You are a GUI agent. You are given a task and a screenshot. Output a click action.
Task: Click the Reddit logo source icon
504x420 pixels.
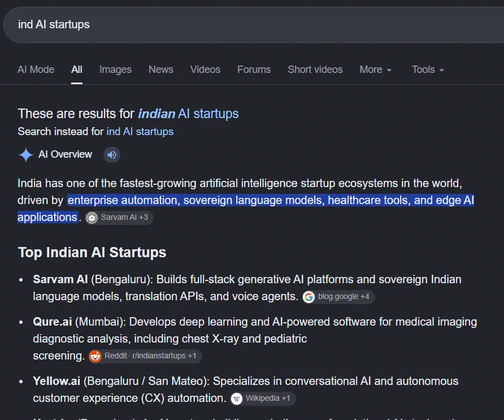pos(95,356)
